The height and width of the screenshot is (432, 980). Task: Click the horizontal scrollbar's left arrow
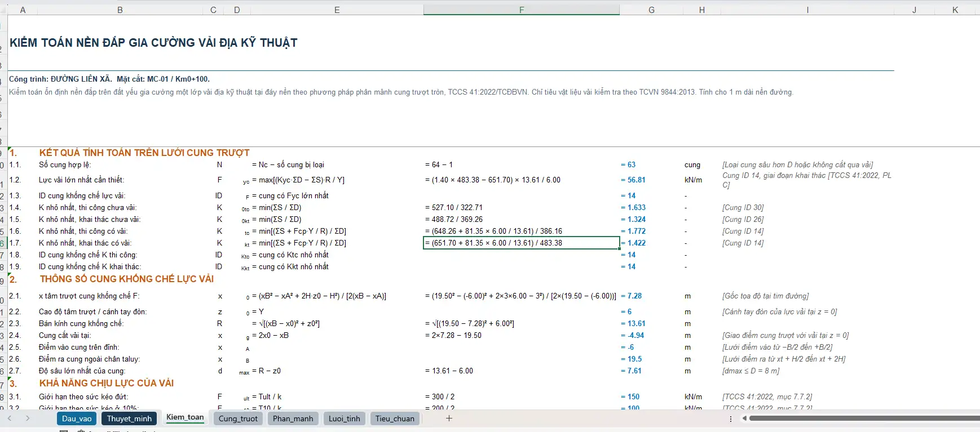click(x=745, y=418)
